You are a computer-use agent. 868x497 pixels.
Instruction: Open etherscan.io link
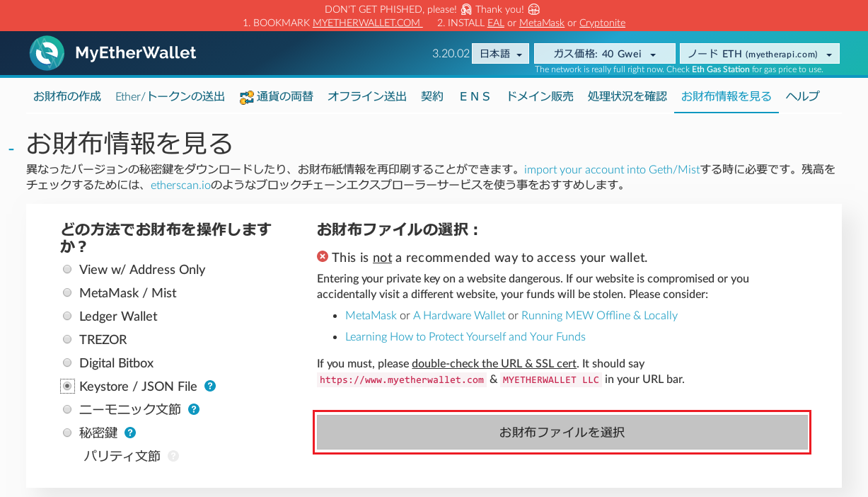coord(180,185)
